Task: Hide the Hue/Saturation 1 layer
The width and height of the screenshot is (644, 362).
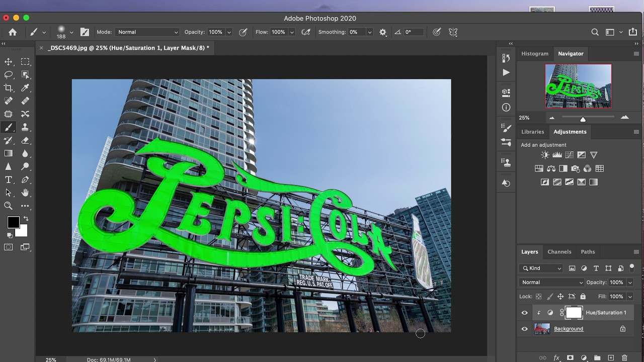Action: (525, 312)
